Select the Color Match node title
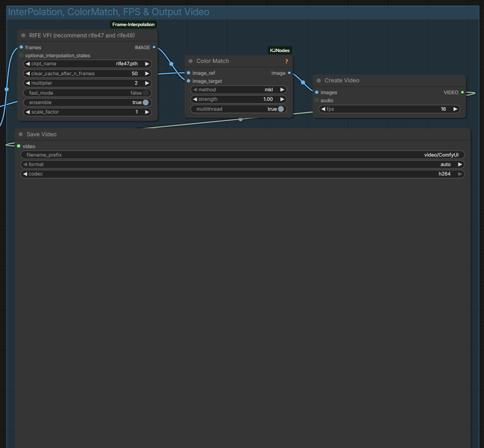The image size is (484, 448). point(213,61)
